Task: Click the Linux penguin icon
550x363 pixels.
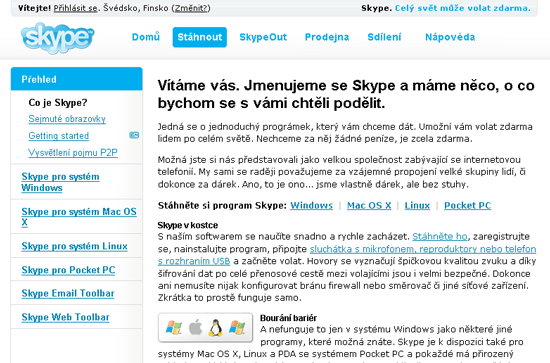Action: 215,328
